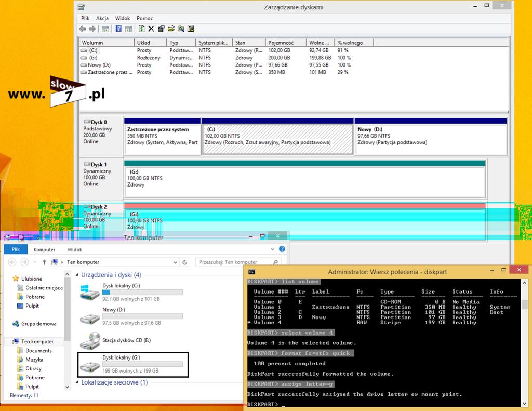This screenshot has height=411, width=532.
Task: Click Explorer help question mark icon
Action: coord(282,249)
